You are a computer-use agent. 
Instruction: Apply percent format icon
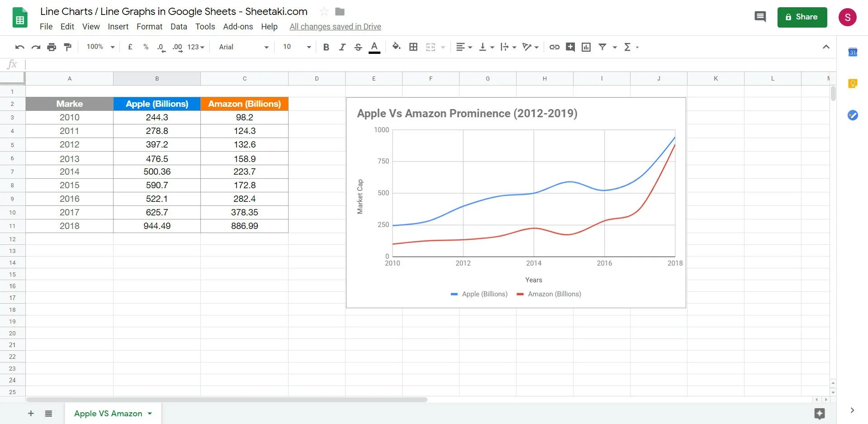click(x=146, y=47)
